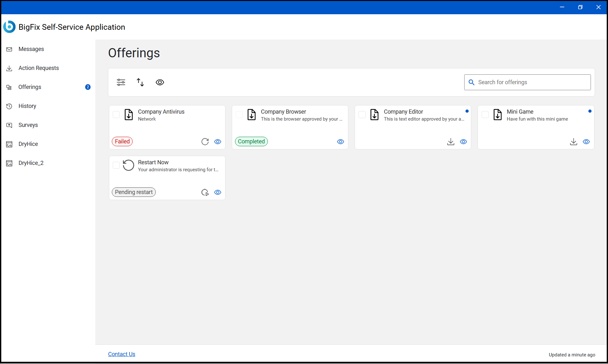Screen dimensions: 608x364
Task: Open the DryHice_2 section
Action: coord(31,163)
